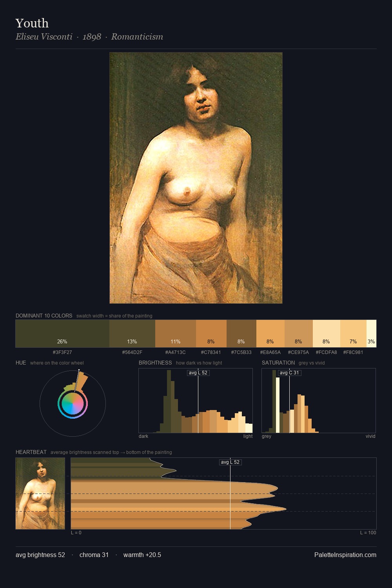Click the heartbeat "avg L 52" marker label

tap(230, 462)
